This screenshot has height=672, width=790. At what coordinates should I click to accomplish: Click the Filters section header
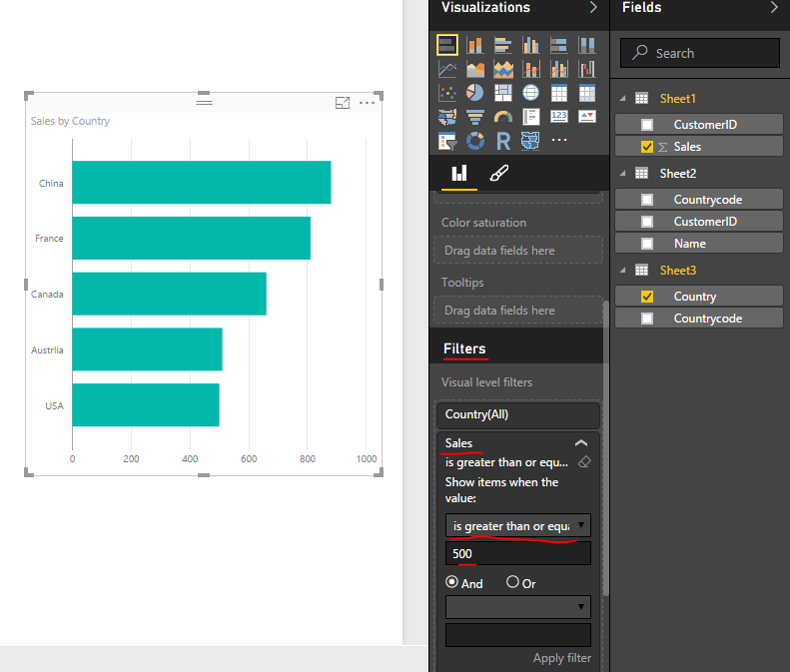(464, 348)
